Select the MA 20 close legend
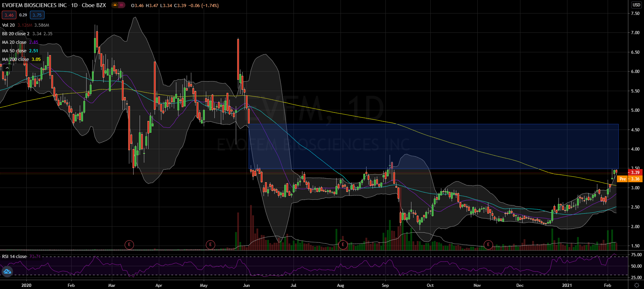Image resolution: width=644 pixels, height=289 pixels. pyautogui.click(x=14, y=42)
